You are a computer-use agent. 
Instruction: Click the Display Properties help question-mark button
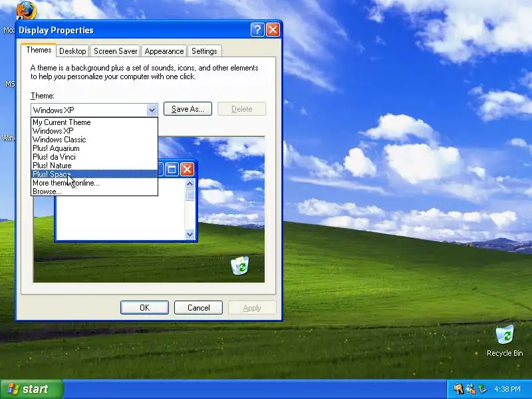coord(257,30)
